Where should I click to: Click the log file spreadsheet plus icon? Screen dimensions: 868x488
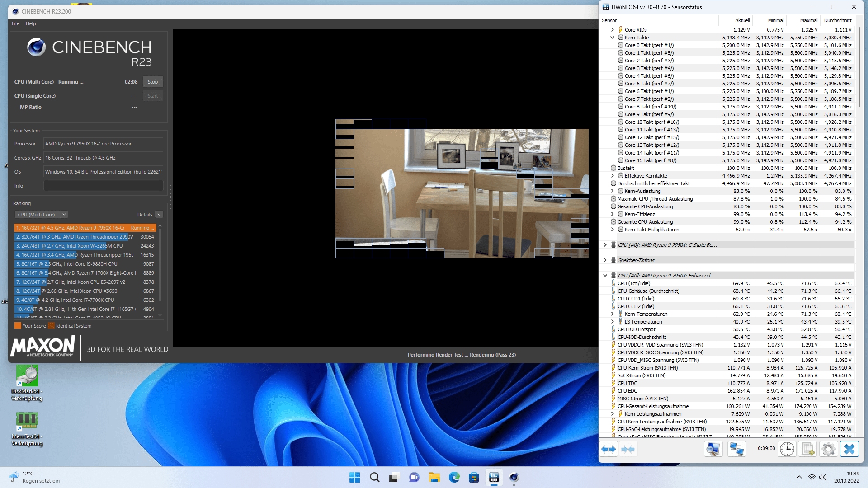807,449
